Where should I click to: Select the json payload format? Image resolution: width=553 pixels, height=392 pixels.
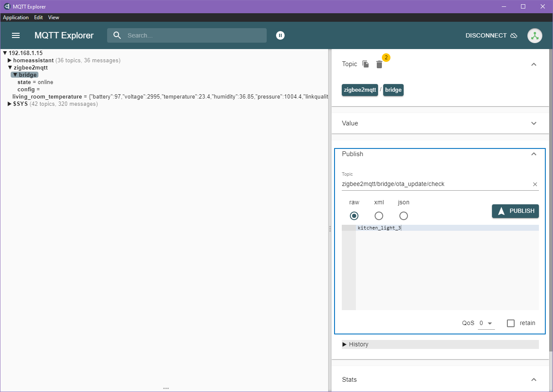click(403, 215)
